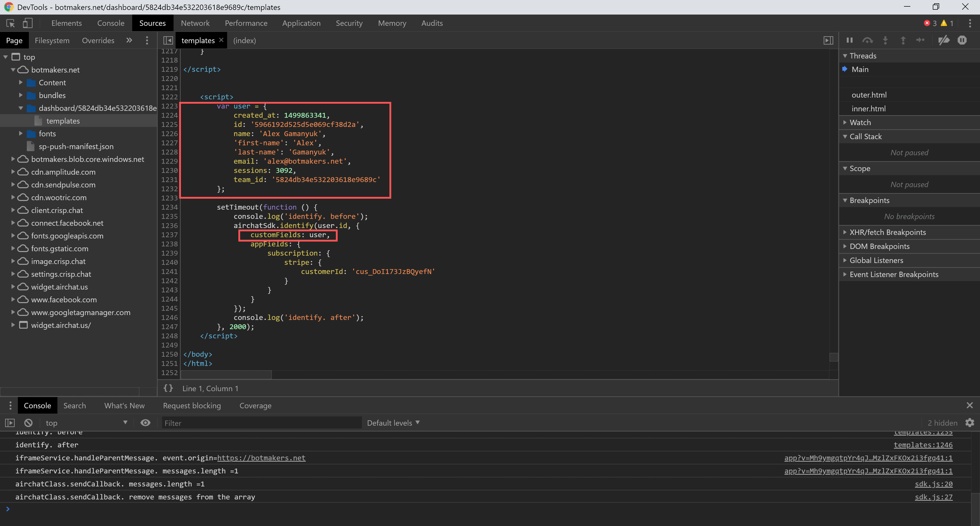Viewport: 980px width, 526px height.
Task: Open the (index) file tab
Action: click(244, 40)
